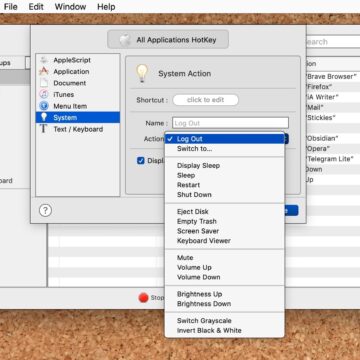The height and width of the screenshot is (360, 360).
Task: Select Invert Black & White action
Action: click(225, 330)
